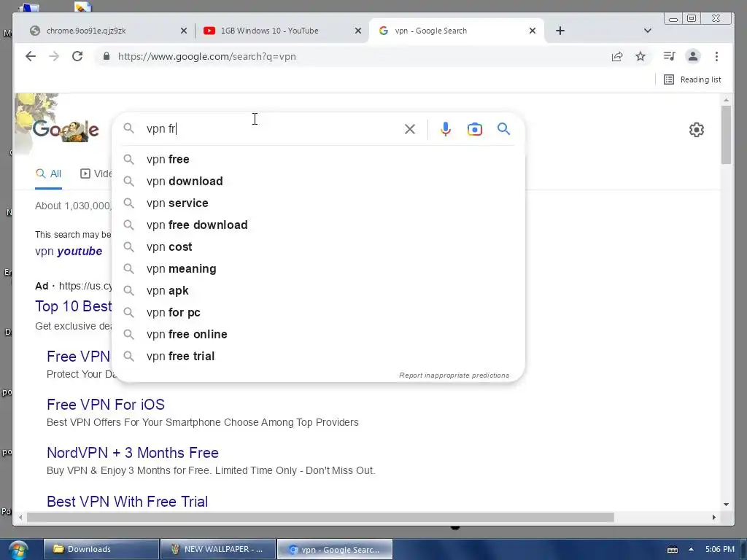Viewport: 747px width, 560px height.
Task: Open the 'vpn youtube' suggested search link
Action: (69, 251)
